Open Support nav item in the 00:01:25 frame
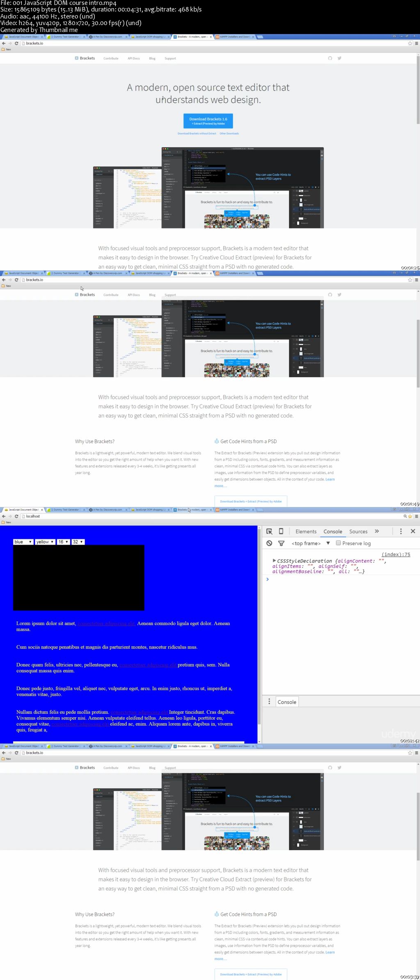420x980 pixels. pos(170,58)
